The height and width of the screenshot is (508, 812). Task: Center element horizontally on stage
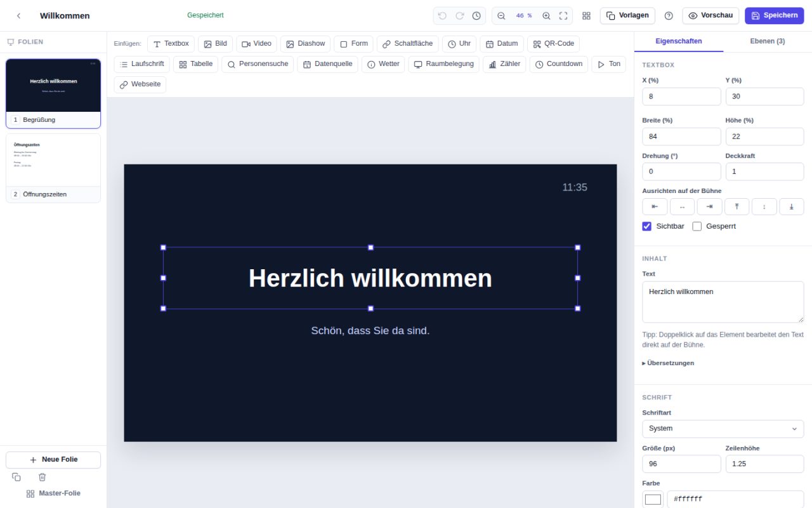(682, 206)
